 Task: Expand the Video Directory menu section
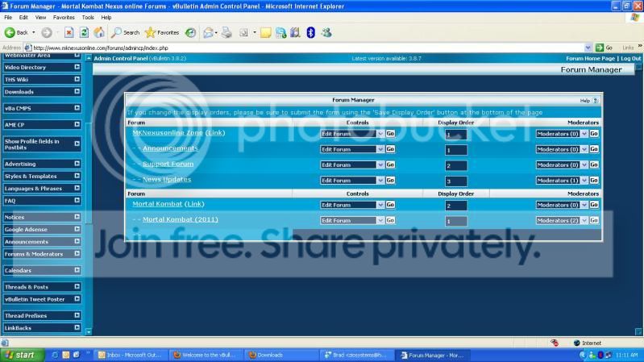click(x=77, y=67)
